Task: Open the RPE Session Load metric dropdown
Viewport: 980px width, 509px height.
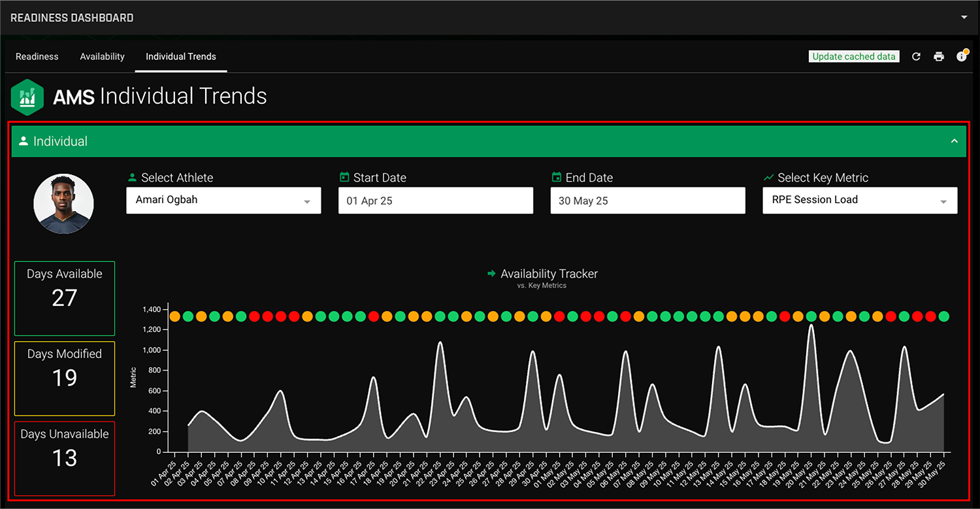Action: [943, 200]
